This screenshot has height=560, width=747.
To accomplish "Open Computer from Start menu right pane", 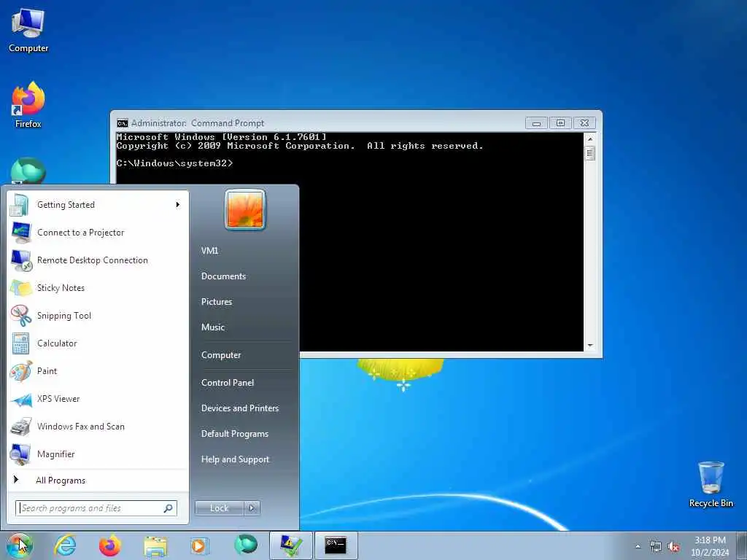I will (x=221, y=355).
